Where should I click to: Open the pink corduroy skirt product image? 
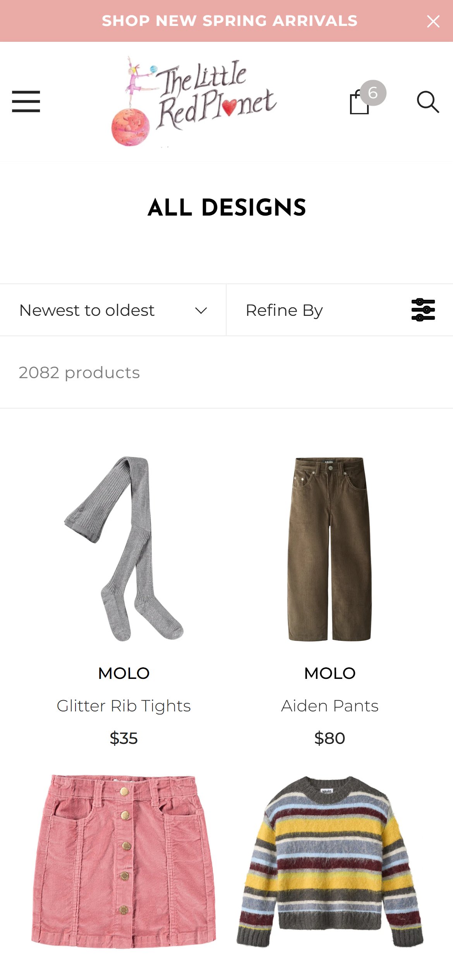coord(124,862)
